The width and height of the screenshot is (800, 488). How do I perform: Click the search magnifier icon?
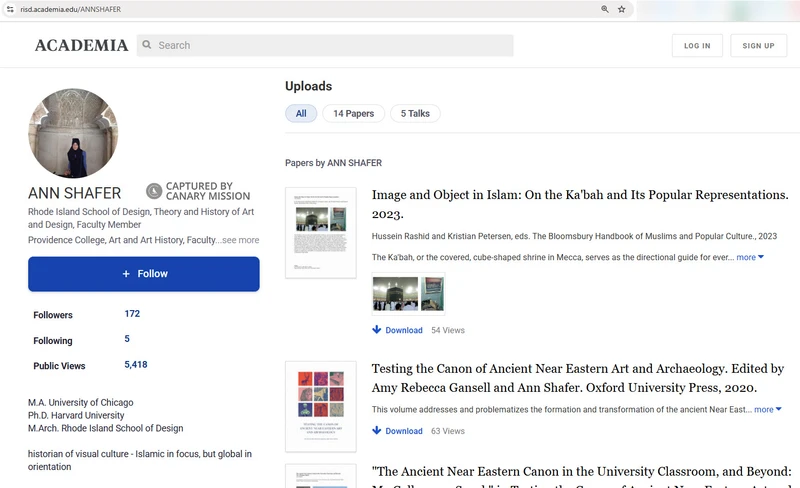click(147, 45)
